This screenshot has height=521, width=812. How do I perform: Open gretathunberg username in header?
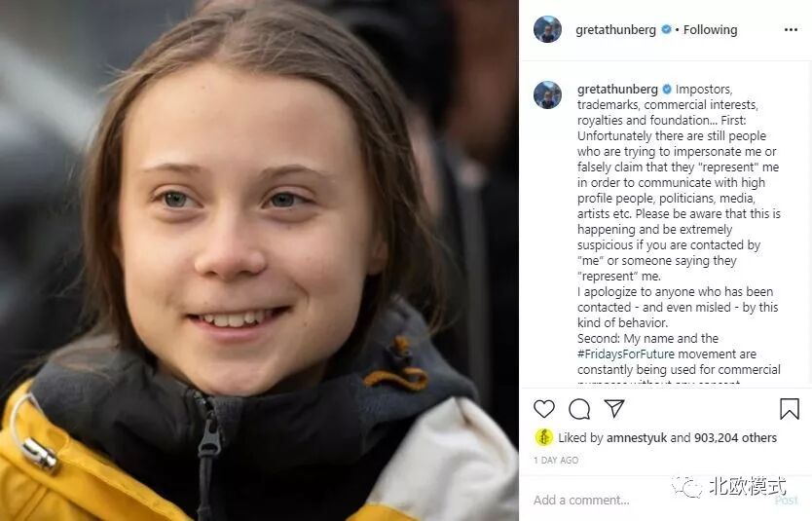pos(615,30)
